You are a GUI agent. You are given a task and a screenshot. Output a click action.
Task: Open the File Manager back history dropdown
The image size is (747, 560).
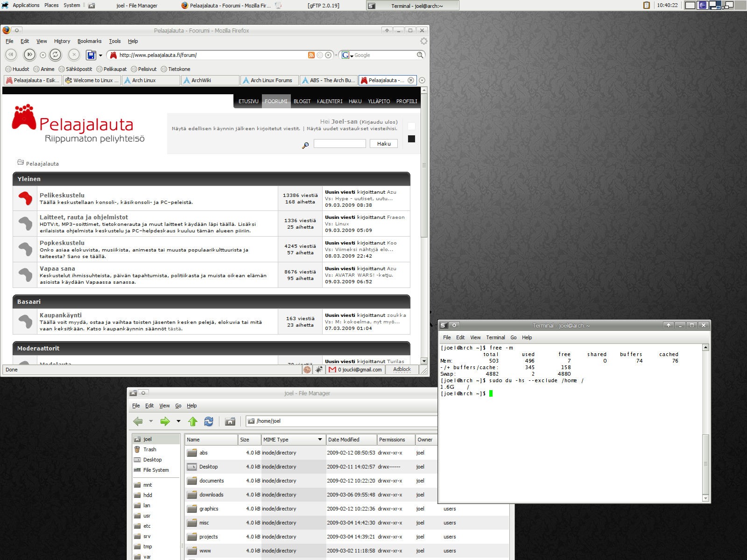151,421
